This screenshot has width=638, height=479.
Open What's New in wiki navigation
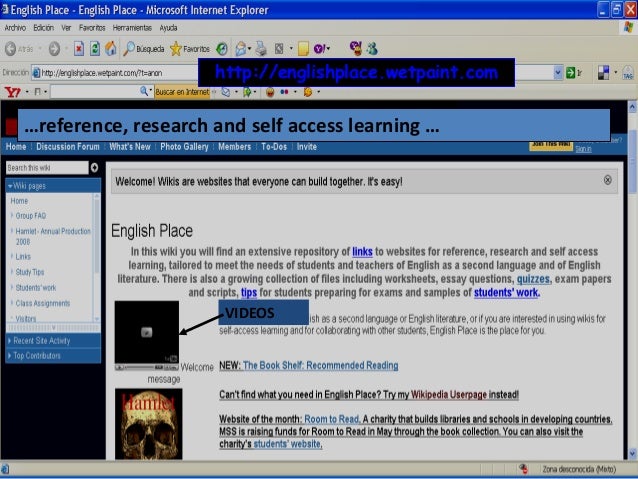[x=130, y=147]
